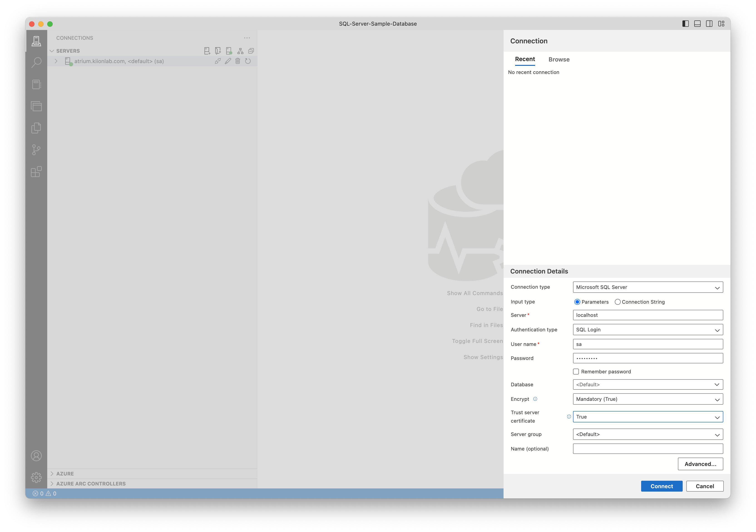Click the New Server Group icon

click(x=218, y=51)
